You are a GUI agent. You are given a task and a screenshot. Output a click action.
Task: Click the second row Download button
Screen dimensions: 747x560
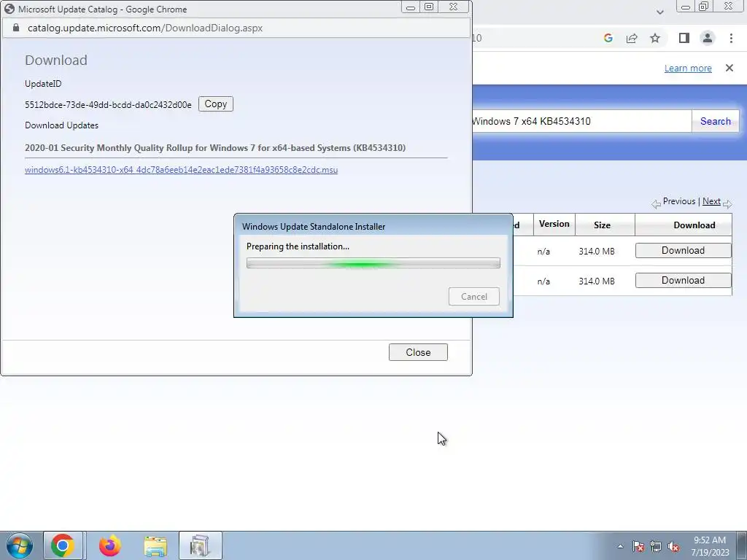pyautogui.click(x=683, y=281)
